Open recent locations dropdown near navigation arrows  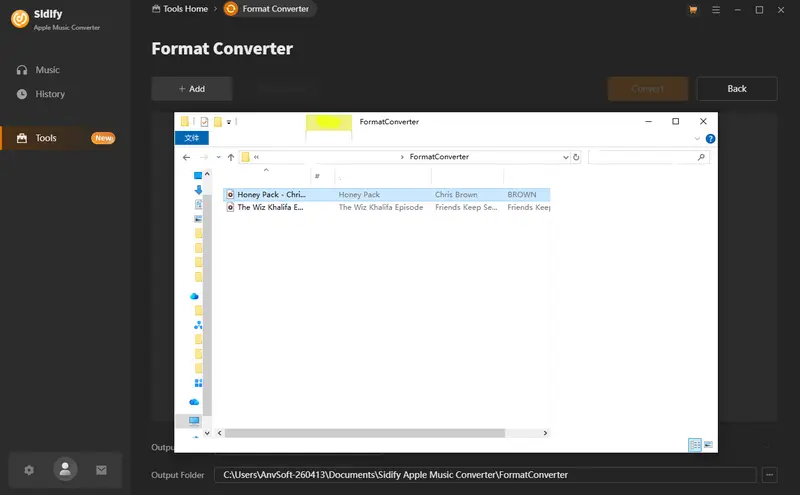click(218, 157)
